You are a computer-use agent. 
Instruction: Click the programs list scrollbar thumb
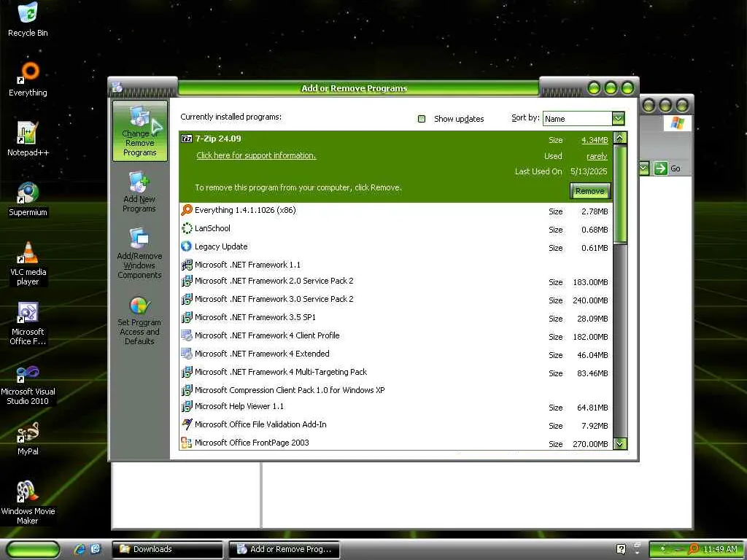point(620,194)
